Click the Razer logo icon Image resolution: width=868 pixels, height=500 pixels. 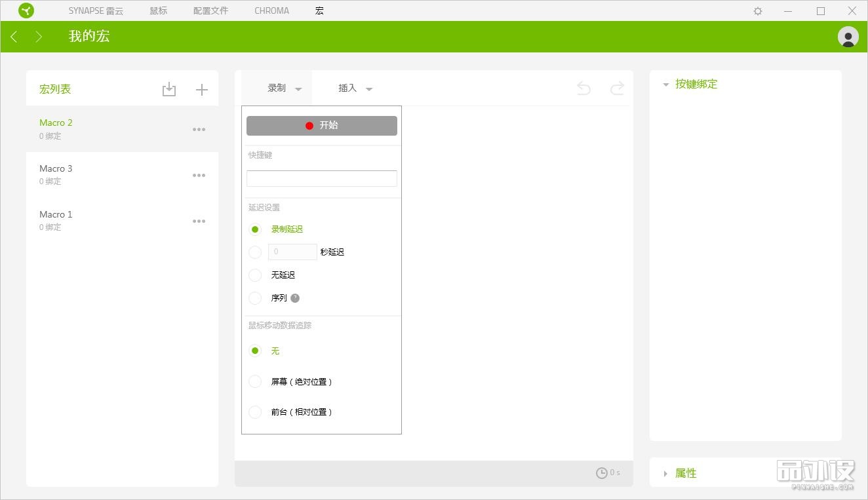click(x=26, y=10)
